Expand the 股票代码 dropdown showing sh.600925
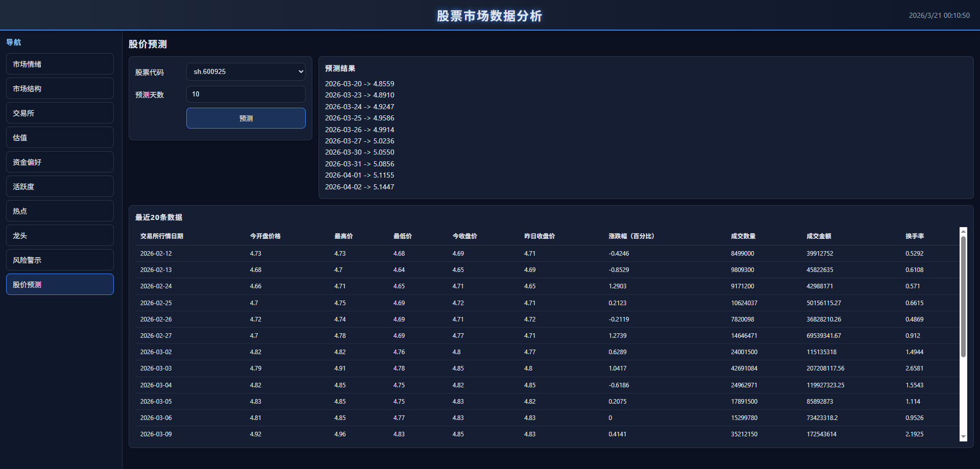This screenshot has height=469, width=980. [x=246, y=72]
